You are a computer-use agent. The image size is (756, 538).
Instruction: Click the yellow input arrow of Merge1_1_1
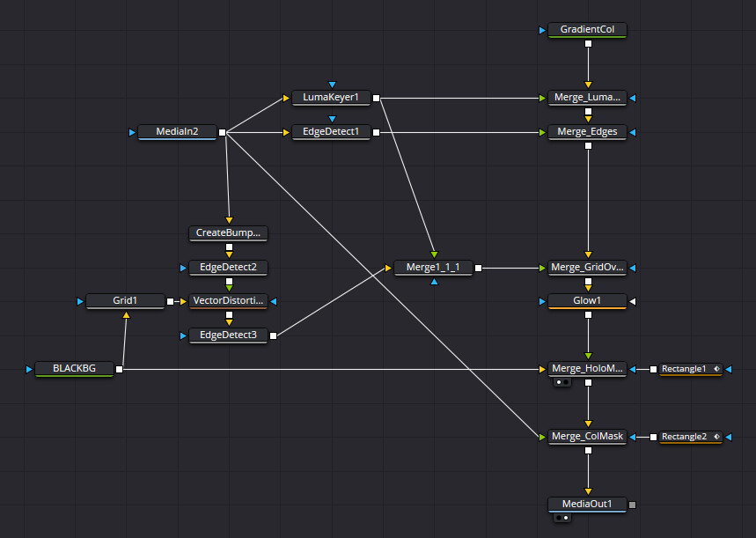[388, 268]
